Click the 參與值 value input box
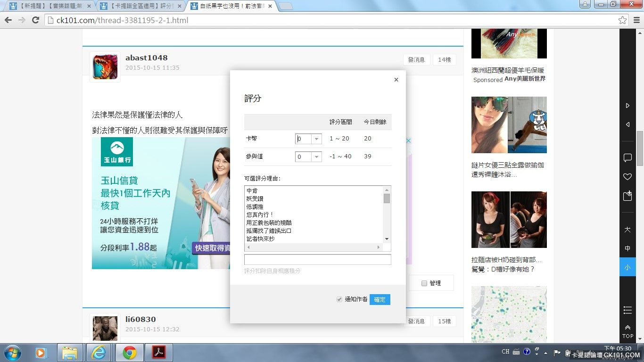 tap(304, 157)
